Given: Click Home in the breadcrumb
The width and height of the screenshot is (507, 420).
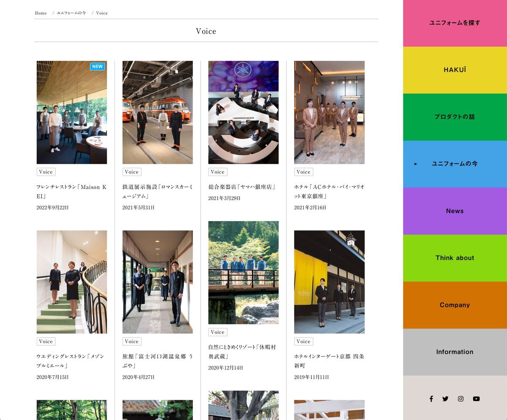Looking at the screenshot, I should pos(41,13).
